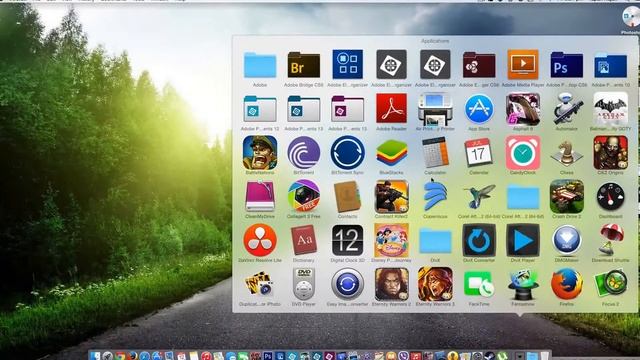Viewport: 640px width, 360px height.
Task: Open Adobe Extension Manager CS6
Action: pyautogui.click(x=479, y=65)
